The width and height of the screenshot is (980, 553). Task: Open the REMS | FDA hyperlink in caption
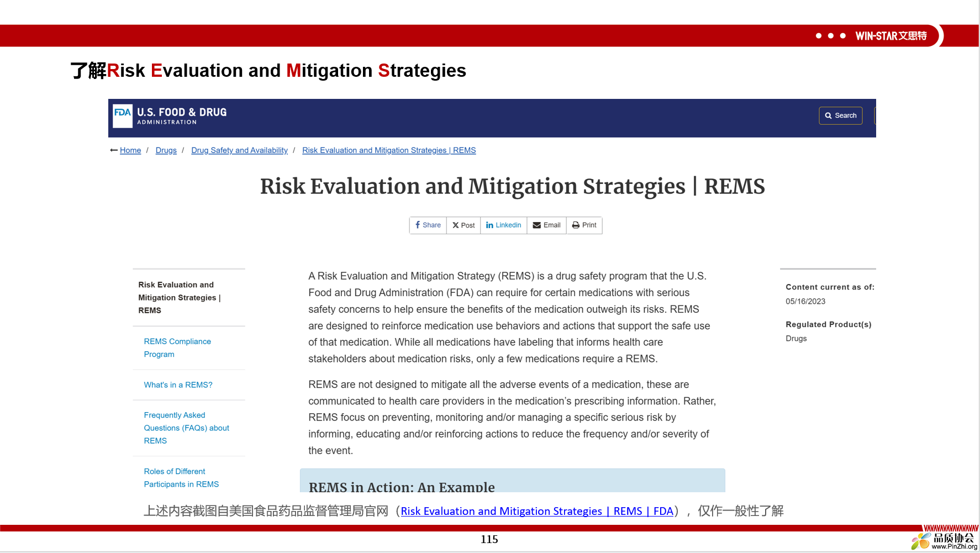pyautogui.click(x=537, y=511)
